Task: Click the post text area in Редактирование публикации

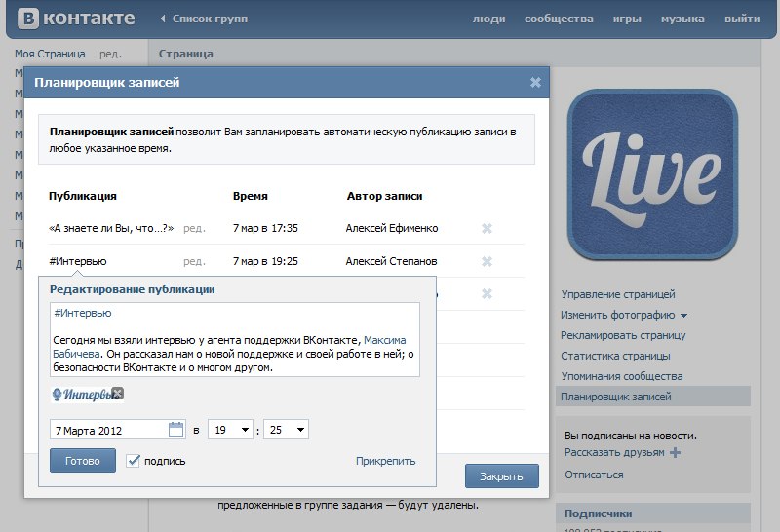Action: pos(235,340)
